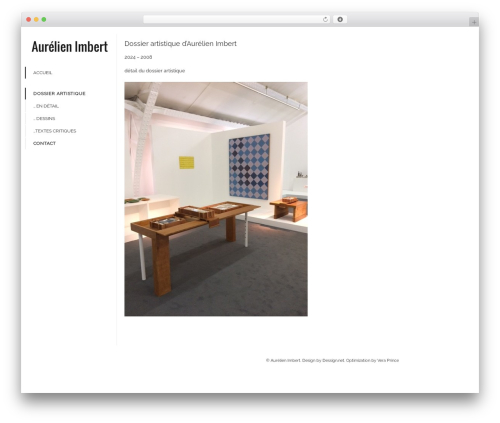The image size is (500, 423).
Task: Click the green maximize window button
Action: click(44, 20)
